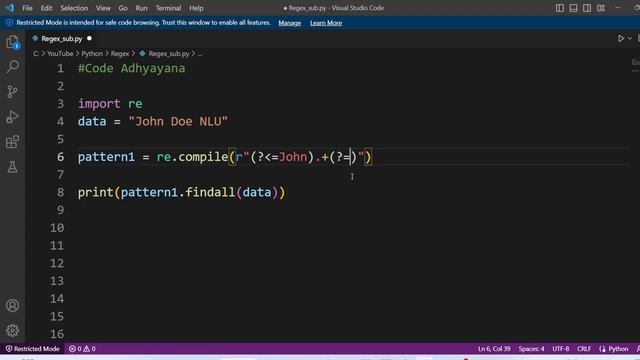Screen dimensions: 640x360
Task: Click the import re line
Action: pyautogui.click(x=110, y=104)
